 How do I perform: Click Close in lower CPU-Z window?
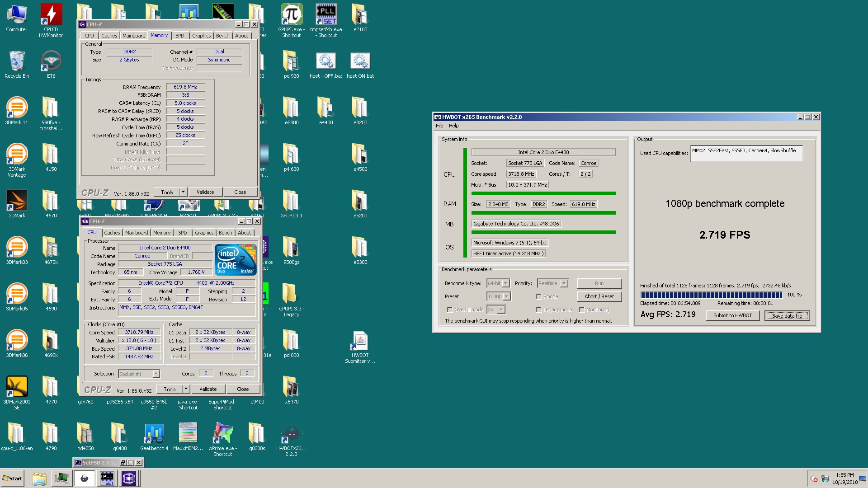(243, 389)
